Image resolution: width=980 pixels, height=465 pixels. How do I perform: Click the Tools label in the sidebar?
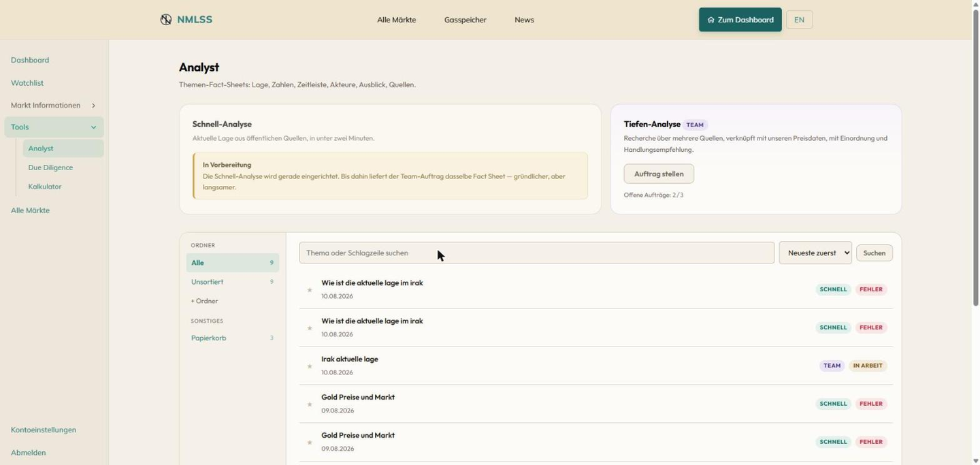[x=20, y=127]
